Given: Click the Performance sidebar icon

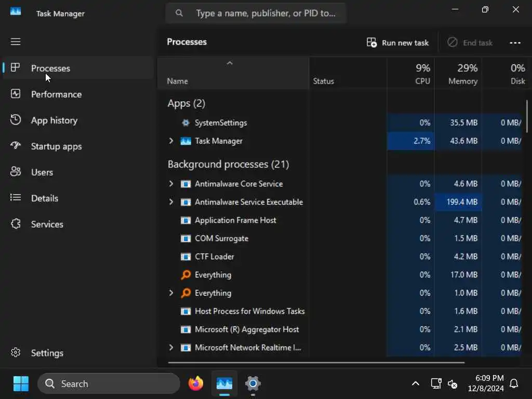Looking at the screenshot, I should click(x=16, y=94).
